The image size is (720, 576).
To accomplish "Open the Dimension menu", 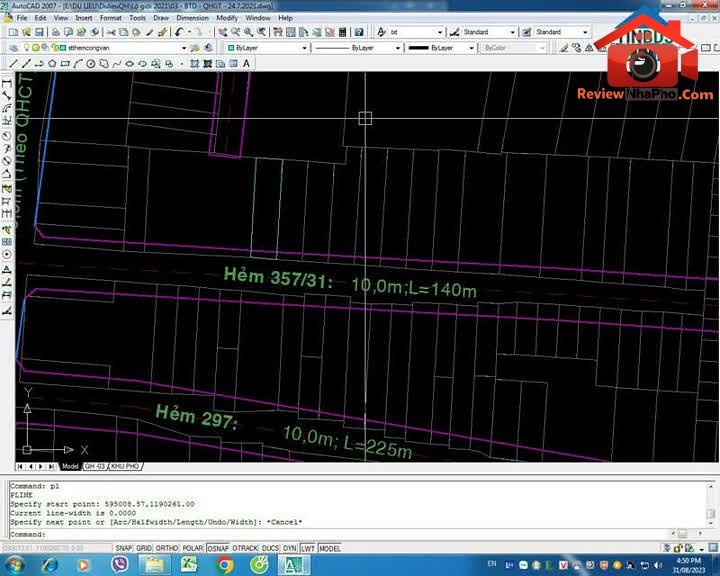I will tap(192, 18).
